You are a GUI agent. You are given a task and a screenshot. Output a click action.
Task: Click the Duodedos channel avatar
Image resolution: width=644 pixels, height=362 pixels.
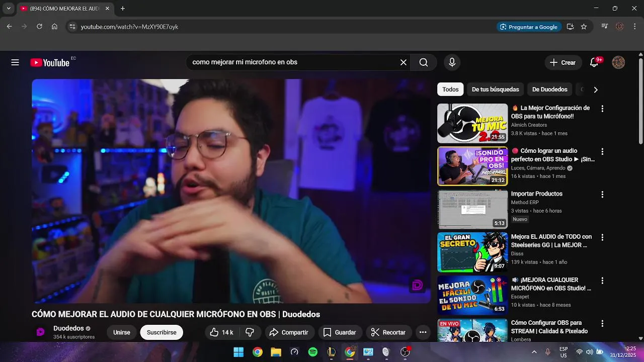[x=41, y=332]
